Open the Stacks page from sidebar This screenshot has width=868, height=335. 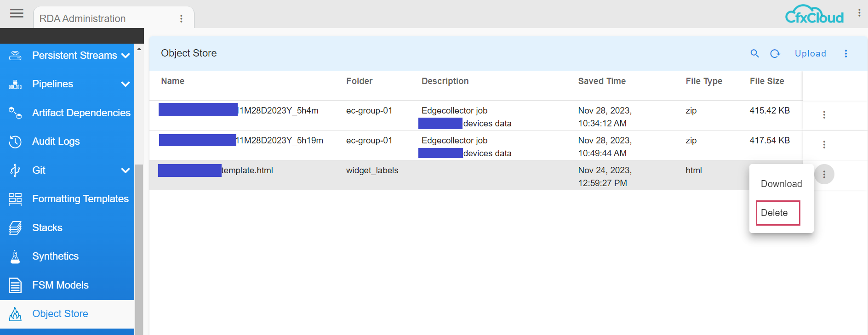coord(47,228)
